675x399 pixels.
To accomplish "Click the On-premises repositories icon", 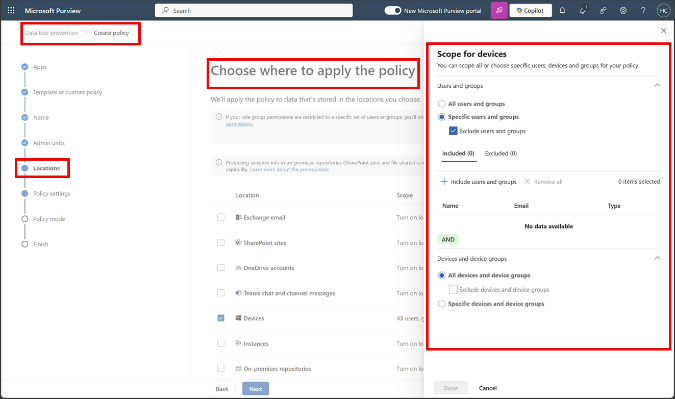I will pyautogui.click(x=238, y=368).
